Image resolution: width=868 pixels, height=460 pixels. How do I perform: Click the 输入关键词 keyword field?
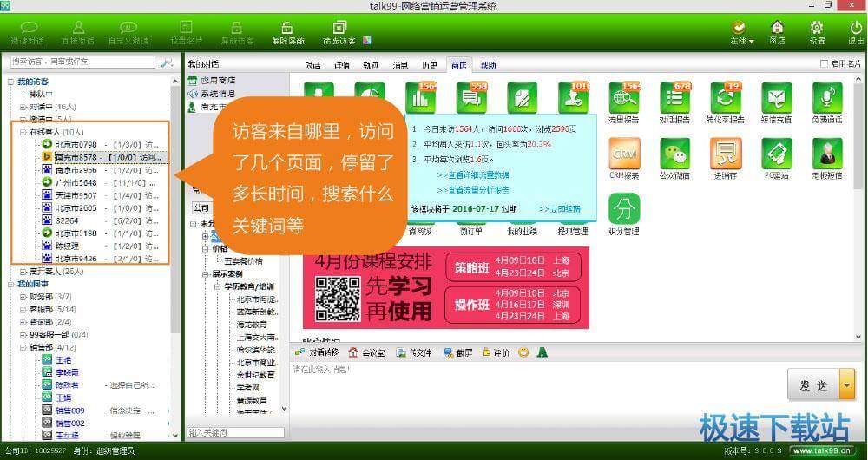[x=235, y=432]
